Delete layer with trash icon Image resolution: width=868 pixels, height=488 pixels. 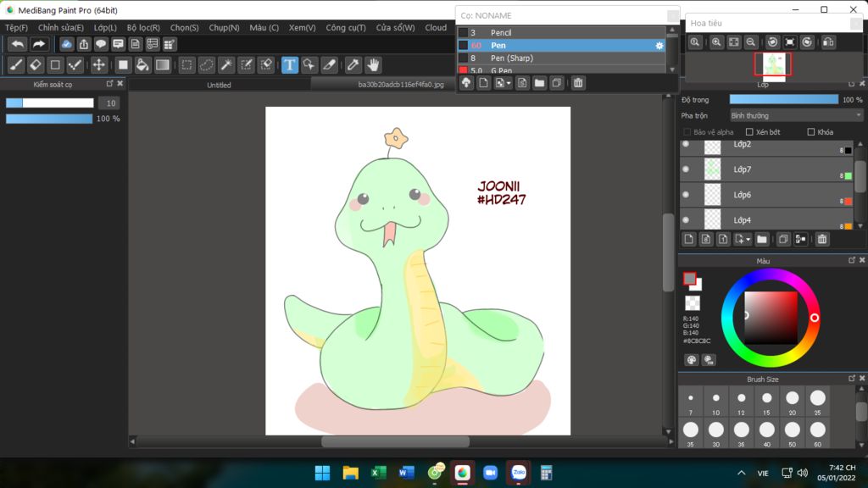coord(822,239)
